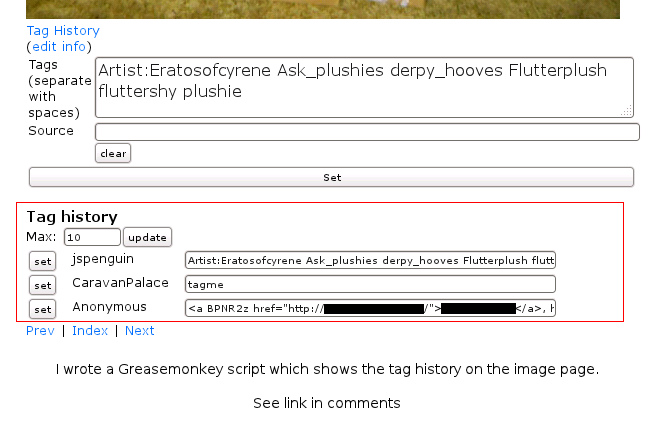Viewport: 653px width, 426px height.
Task: Select the Max number field
Action: 92,237
